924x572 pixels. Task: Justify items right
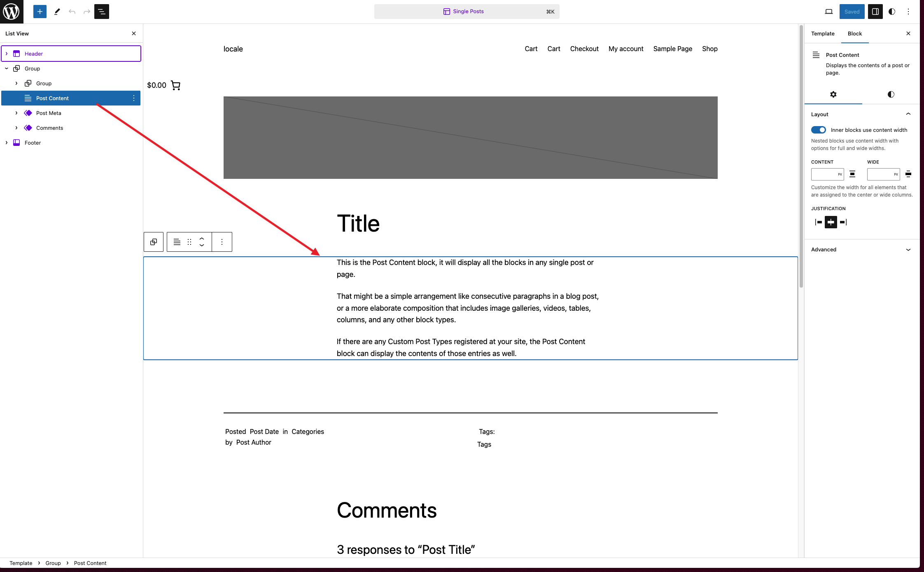[843, 222]
